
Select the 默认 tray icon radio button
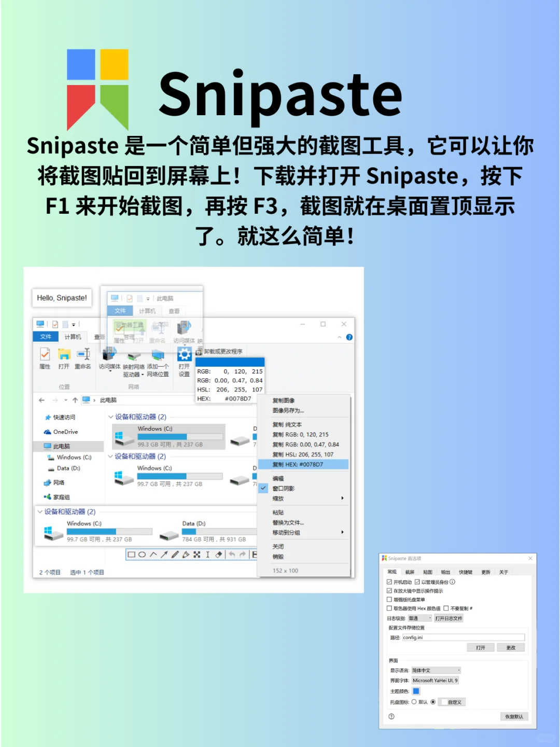click(414, 702)
